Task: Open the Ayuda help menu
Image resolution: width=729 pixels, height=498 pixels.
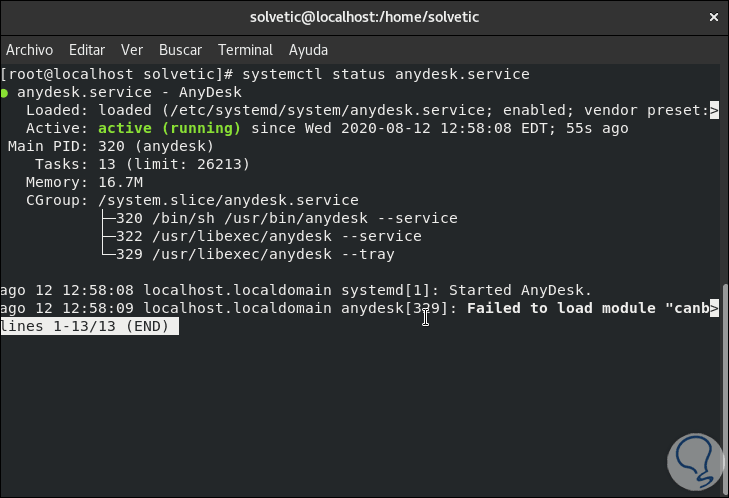Action: click(x=308, y=49)
